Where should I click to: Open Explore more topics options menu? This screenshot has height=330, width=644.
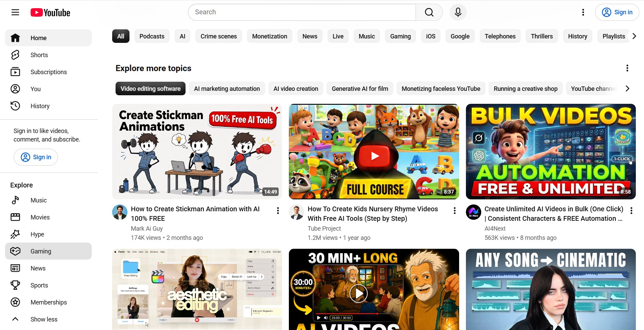click(627, 68)
